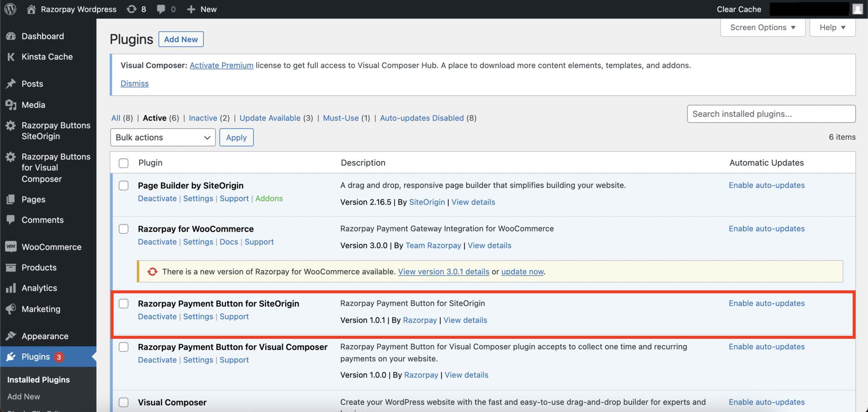Click the Media icon in sidebar

tap(11, 105)
